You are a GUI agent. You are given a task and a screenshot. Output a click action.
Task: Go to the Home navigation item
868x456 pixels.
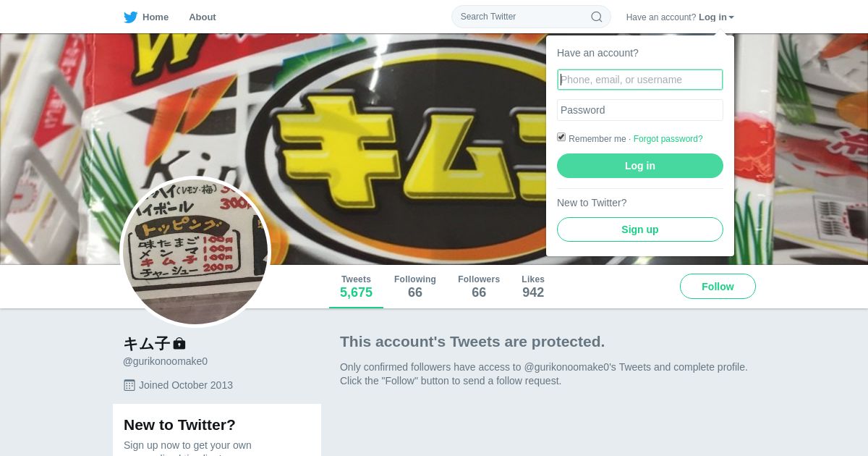coord(146,17)
